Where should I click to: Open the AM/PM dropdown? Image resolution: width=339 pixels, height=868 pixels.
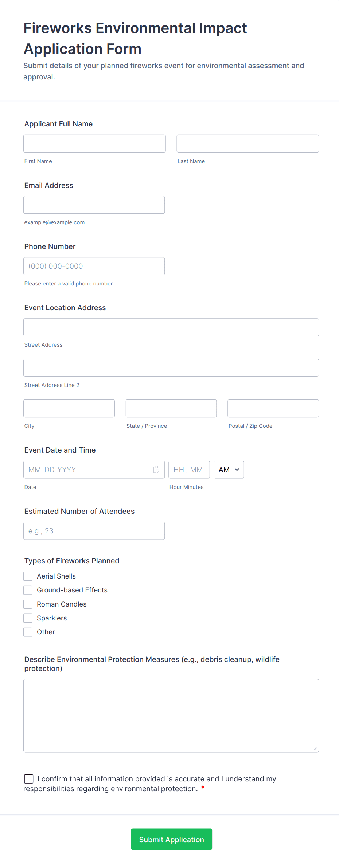click(x=229, y=470)
